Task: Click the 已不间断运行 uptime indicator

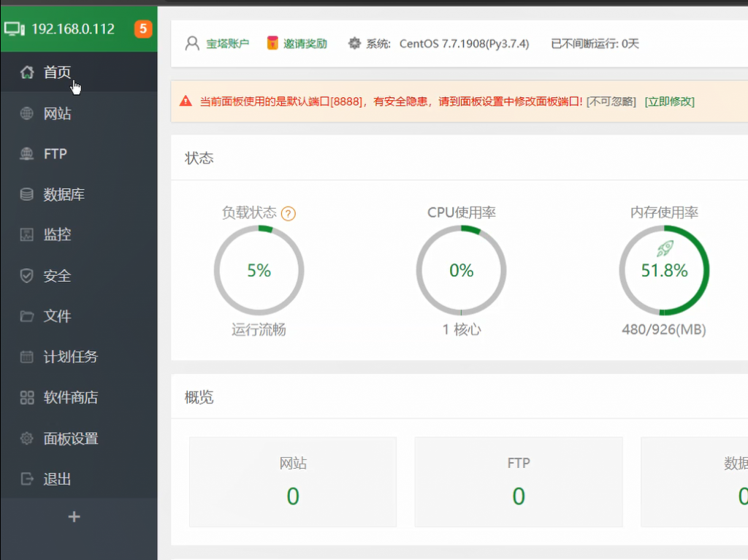Action: tap(592, 43)
